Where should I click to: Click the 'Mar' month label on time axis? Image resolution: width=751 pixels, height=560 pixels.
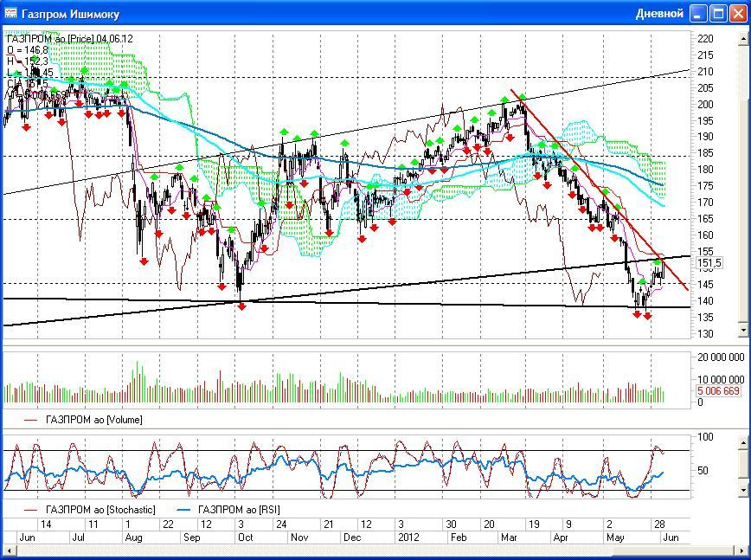(x=509, y=537)
